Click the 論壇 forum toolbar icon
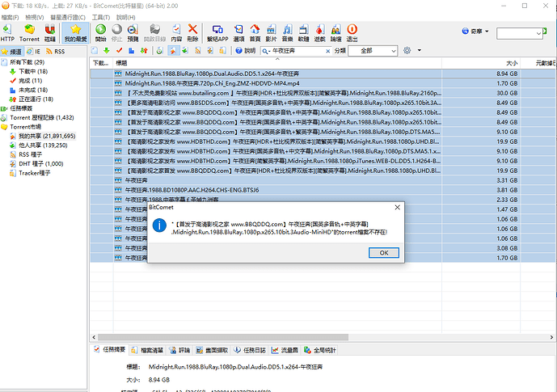 point(335,32)
